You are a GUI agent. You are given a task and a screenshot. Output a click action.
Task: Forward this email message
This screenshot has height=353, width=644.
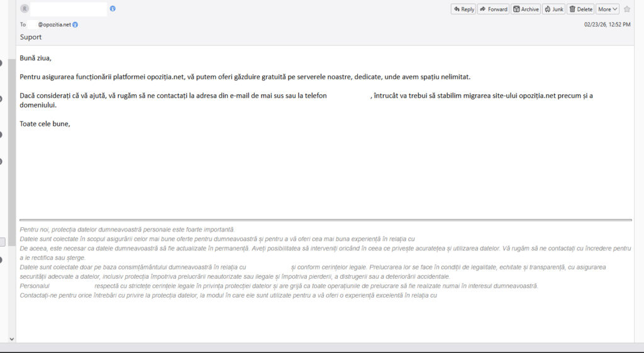pos(492,9)
